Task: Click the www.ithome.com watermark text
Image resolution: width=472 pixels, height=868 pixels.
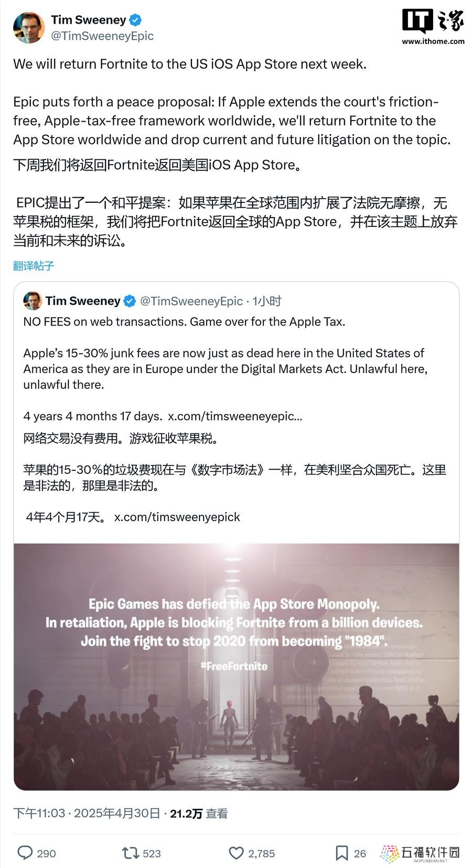Action: 433,41
